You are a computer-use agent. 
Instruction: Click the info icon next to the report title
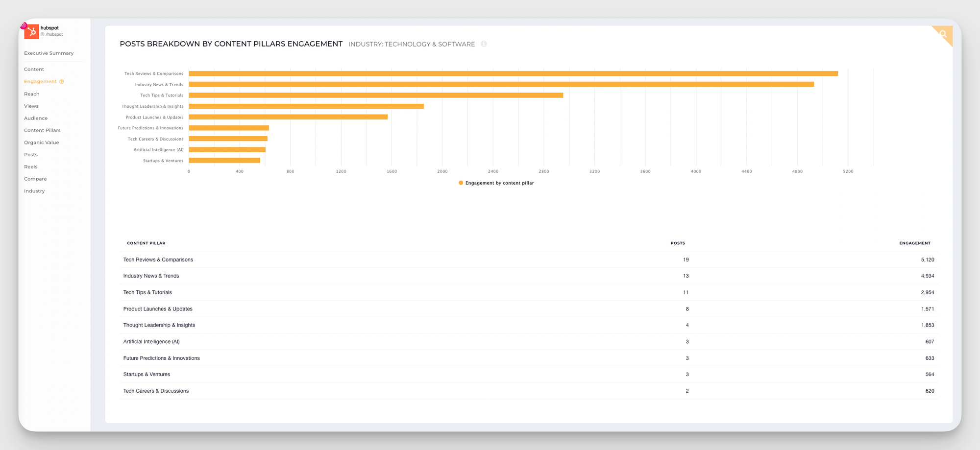(484, 44)
